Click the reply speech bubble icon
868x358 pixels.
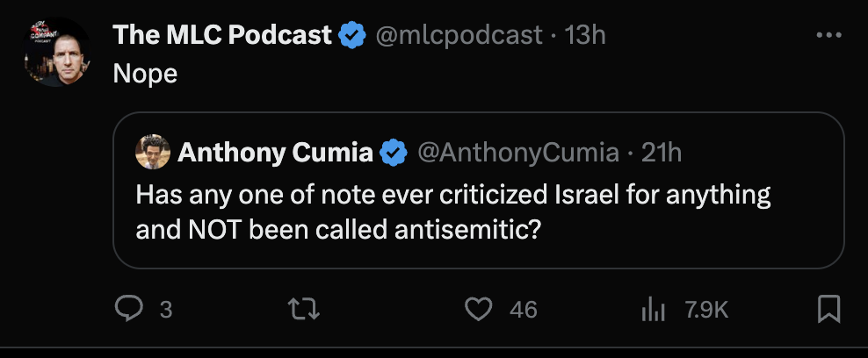(130, 309)
